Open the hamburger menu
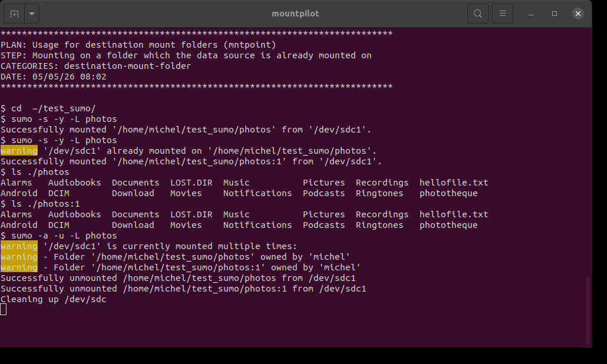Viewport: 607px width, 364px height. click(x=503, y=14)
